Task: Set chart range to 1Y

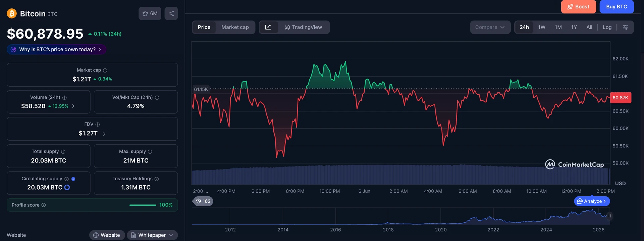Action: pos(574,27)
